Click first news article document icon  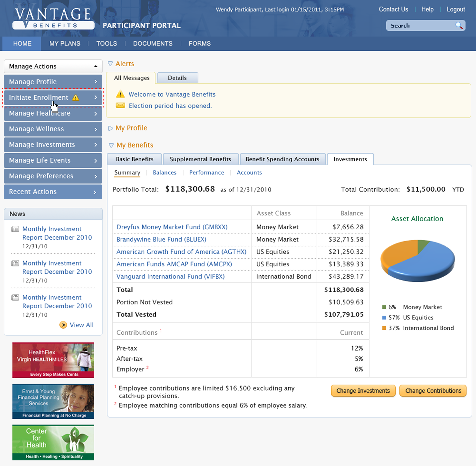(15, 229)
